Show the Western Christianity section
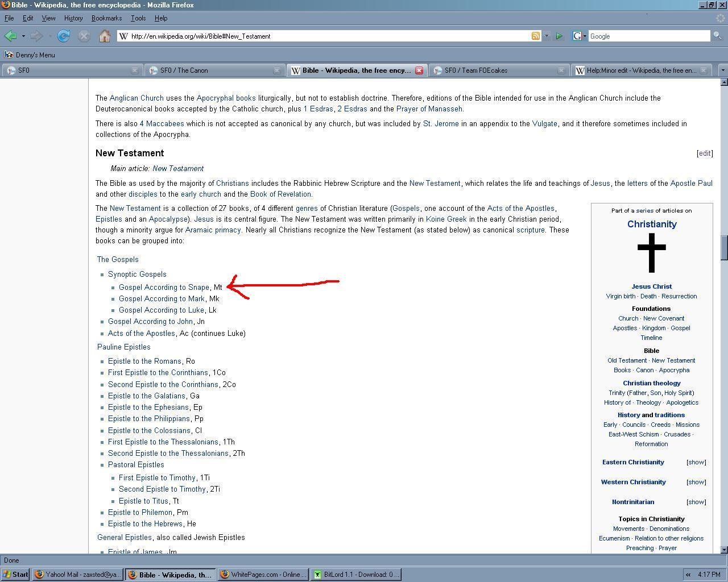 (696, 482)
